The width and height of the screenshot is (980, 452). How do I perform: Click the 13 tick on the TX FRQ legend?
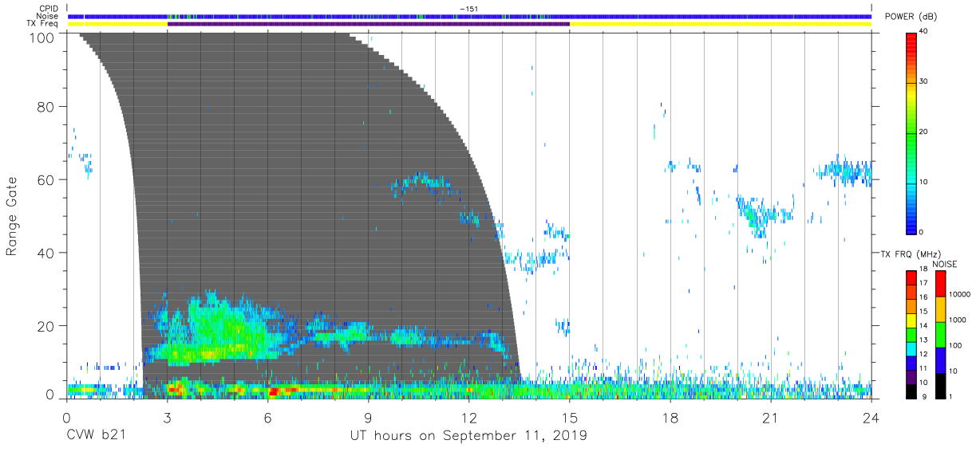[924, 340]
